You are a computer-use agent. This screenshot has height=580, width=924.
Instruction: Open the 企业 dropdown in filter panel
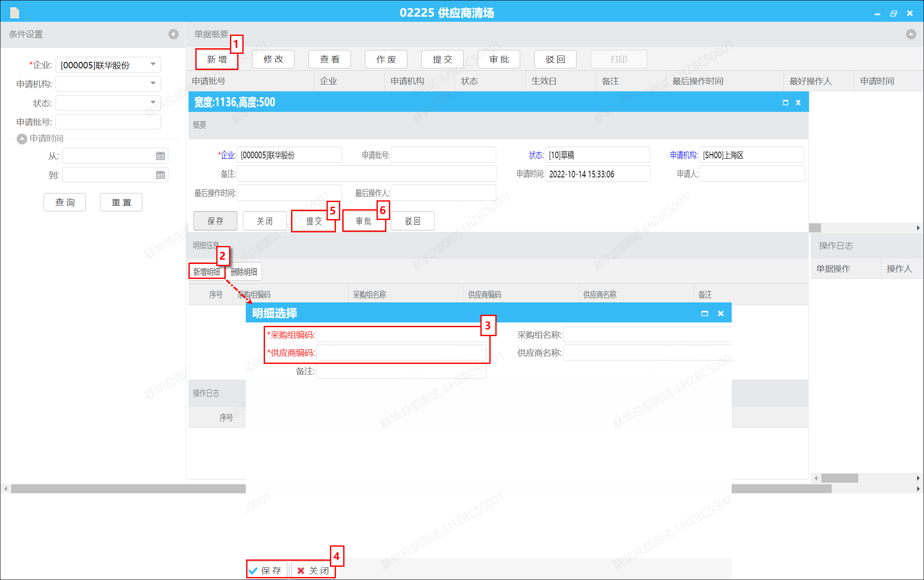[x=153, y=64]
